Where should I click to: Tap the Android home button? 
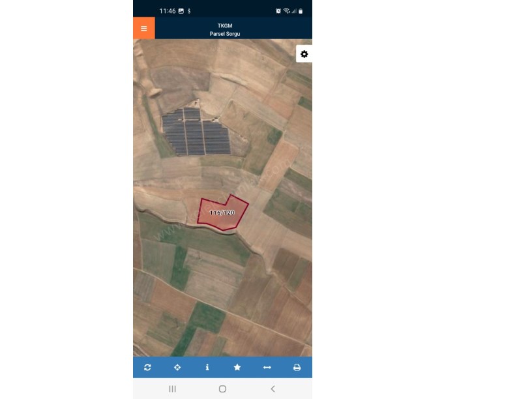pyautogui.click(x=222, y=389)
